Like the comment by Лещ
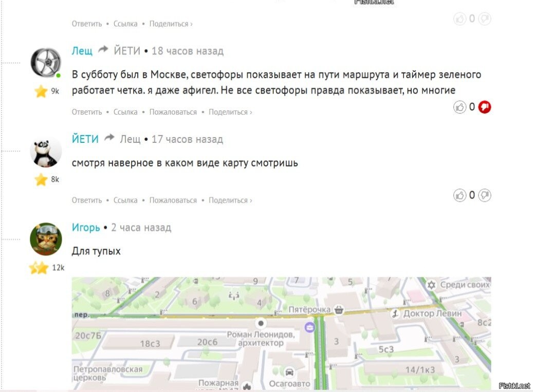 [460, 107]
